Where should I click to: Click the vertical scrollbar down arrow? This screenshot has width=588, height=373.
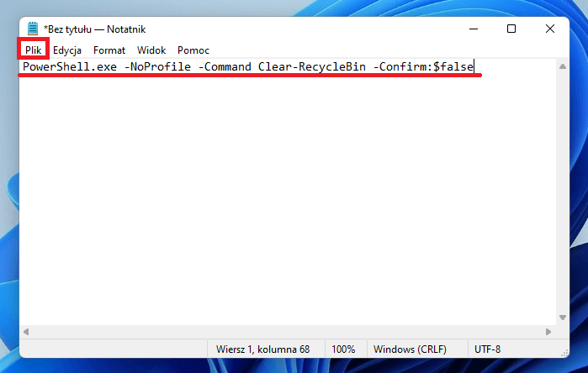coord(563,318)
